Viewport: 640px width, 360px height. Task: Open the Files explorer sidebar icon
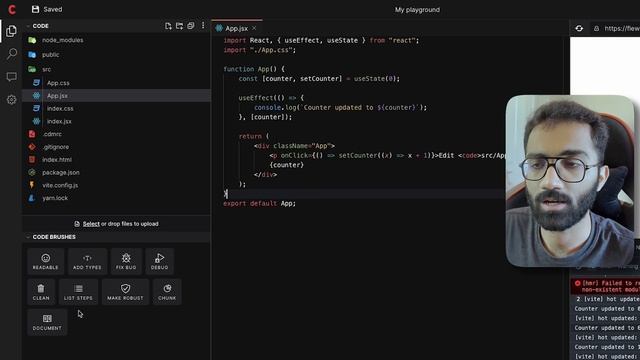[x=11, y=31]
